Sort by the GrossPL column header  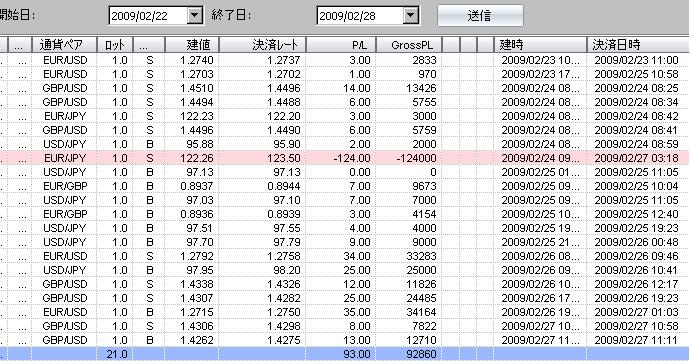[x=409, y=45]
